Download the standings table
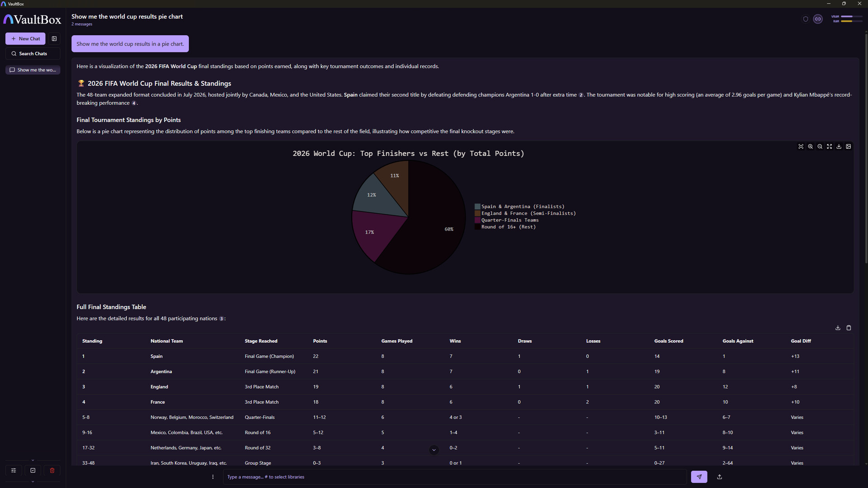This screenshot has width=868, height=488. (838, 328)
